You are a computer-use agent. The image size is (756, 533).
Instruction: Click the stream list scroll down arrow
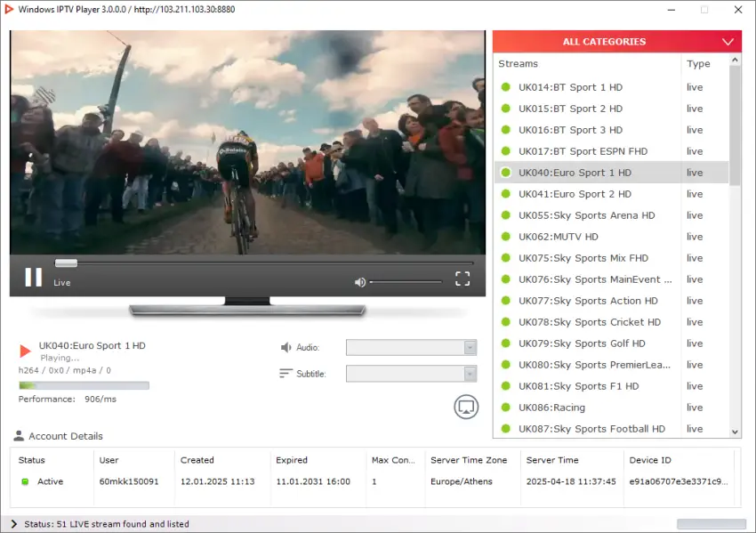[735, 432]
